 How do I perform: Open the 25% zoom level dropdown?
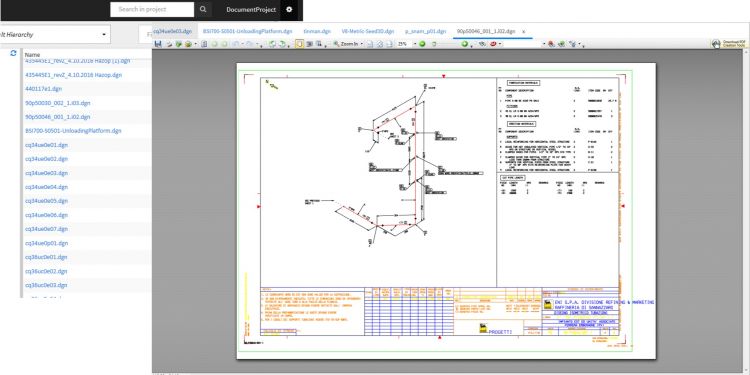click(x=415, y=44)
